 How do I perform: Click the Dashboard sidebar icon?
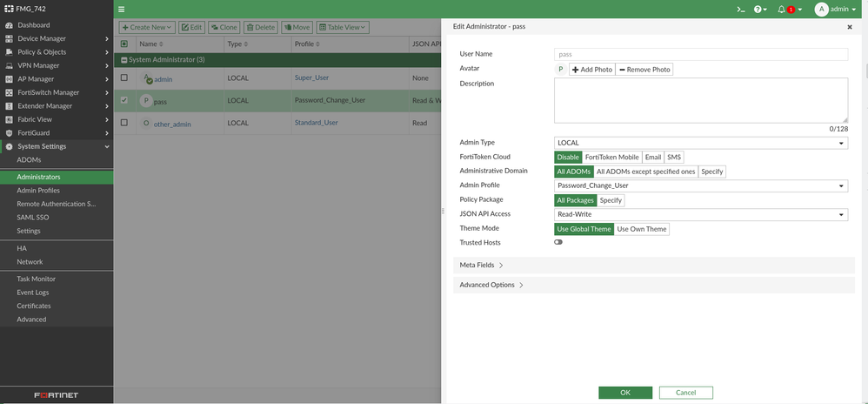[10, 25]
